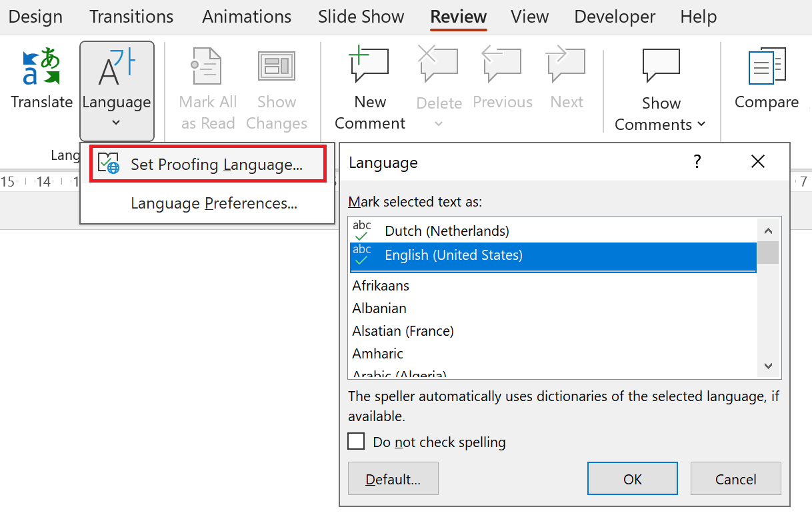Screen dimensions: 812x517
Task: Switch to the Slide Show tab
Action: [x=361, y=17]
